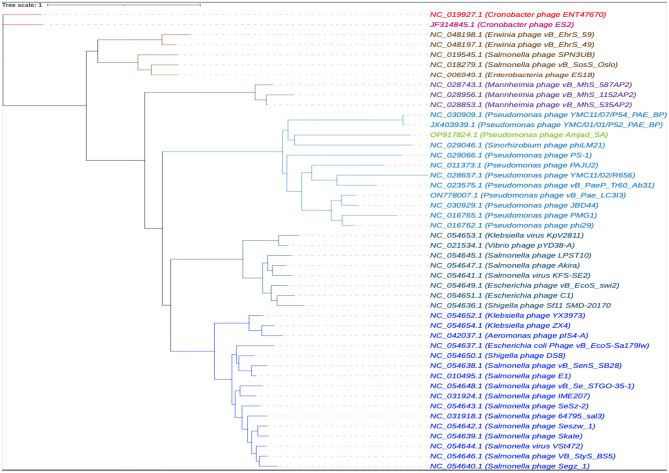Click the JF314845.1 Cronobacter phage ES2 label

click(502, 25)
